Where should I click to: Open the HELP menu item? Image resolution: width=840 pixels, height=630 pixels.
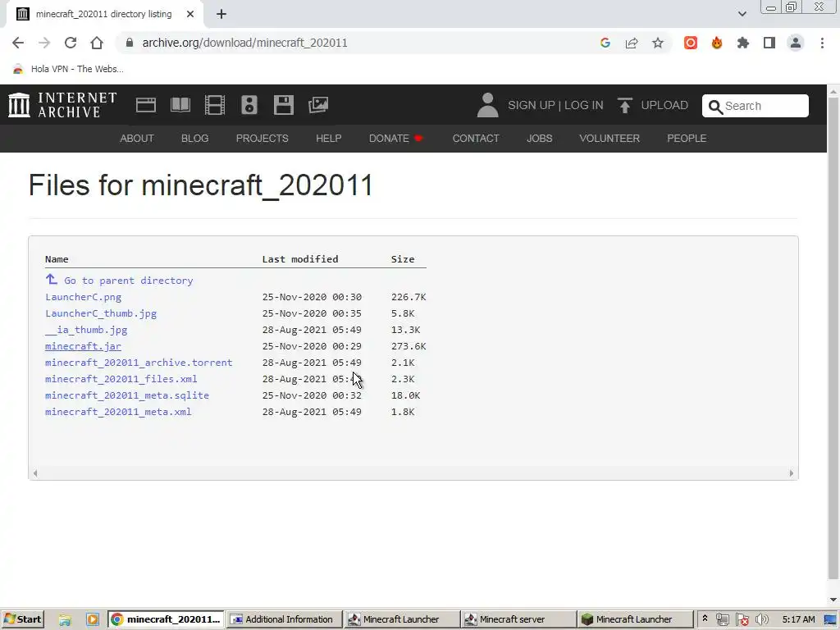328,138
